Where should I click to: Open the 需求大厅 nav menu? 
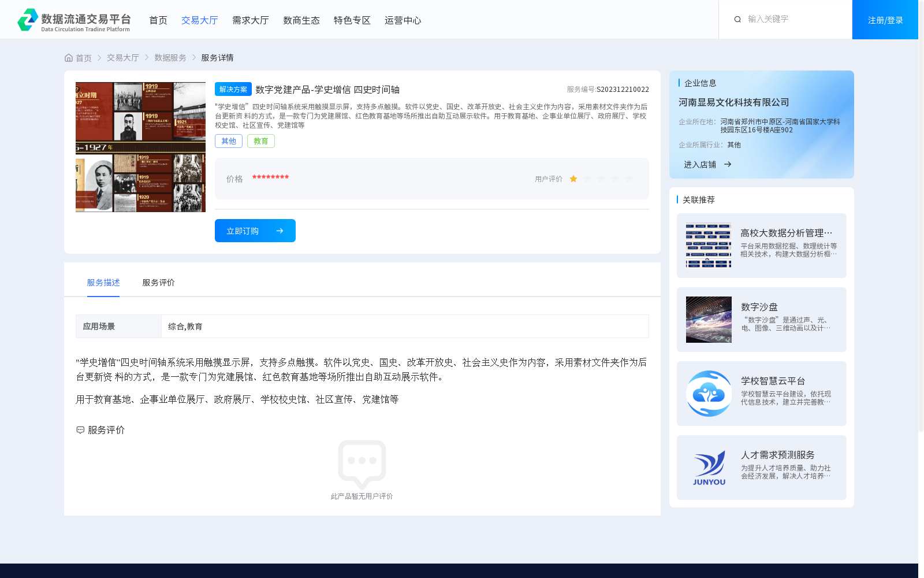coord(251,20)
